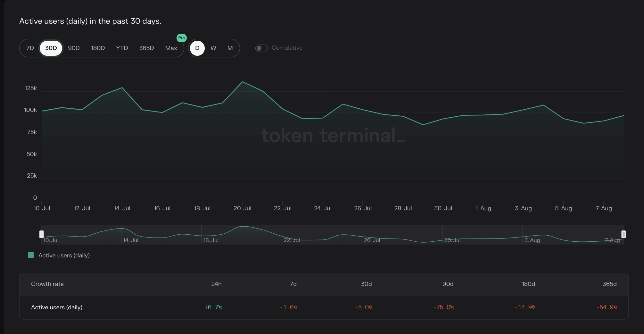
Task: Click the left range navigator handle
Action: (x=41, y=234)
